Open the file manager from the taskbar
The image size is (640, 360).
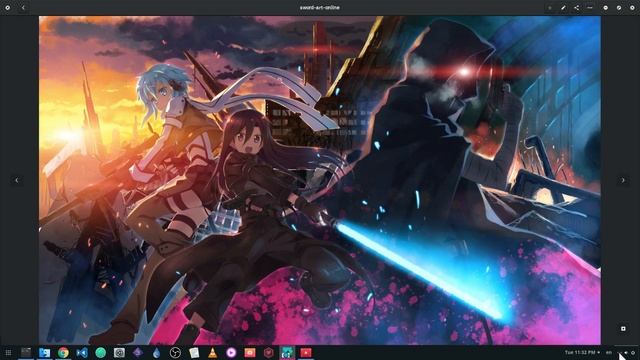tap(44, 352)
